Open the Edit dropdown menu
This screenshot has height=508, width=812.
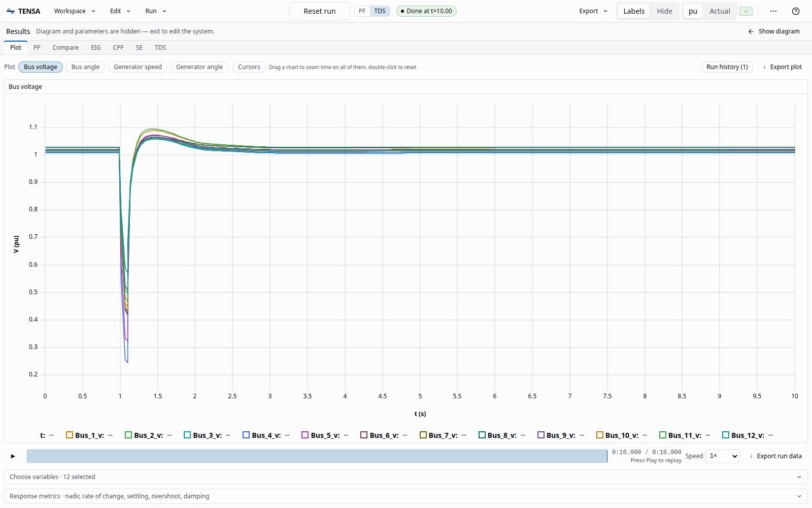point(120,11)
